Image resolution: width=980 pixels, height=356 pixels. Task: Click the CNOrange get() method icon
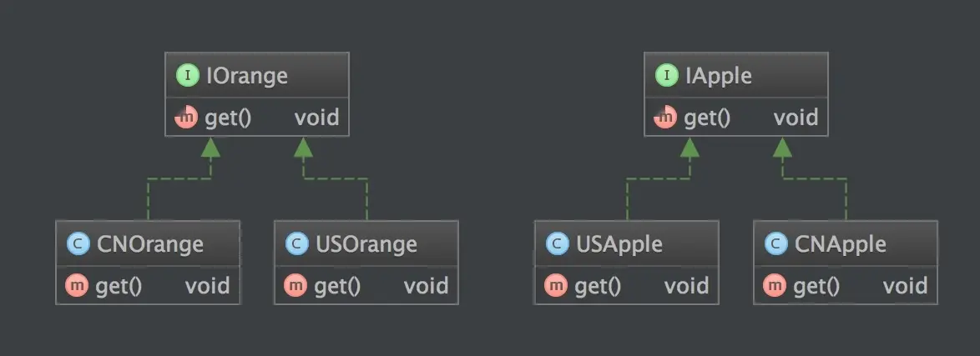pyautogui.click(x=78, y=286)
